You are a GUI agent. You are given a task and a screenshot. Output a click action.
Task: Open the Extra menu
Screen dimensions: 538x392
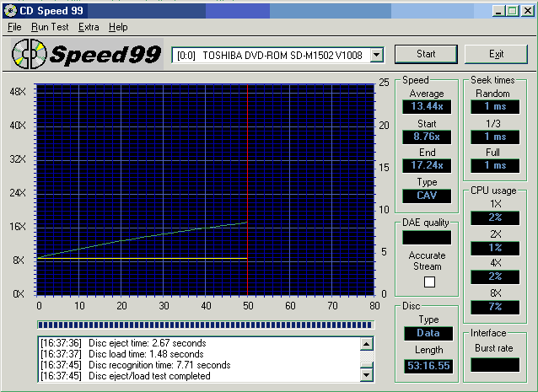[89, 27]
